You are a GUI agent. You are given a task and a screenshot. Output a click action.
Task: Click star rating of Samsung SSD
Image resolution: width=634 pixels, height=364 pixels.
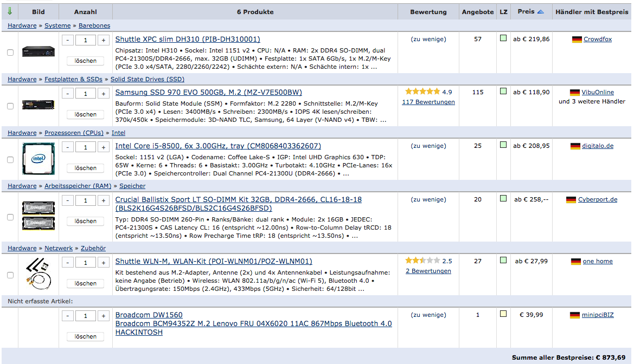(422, 92)
